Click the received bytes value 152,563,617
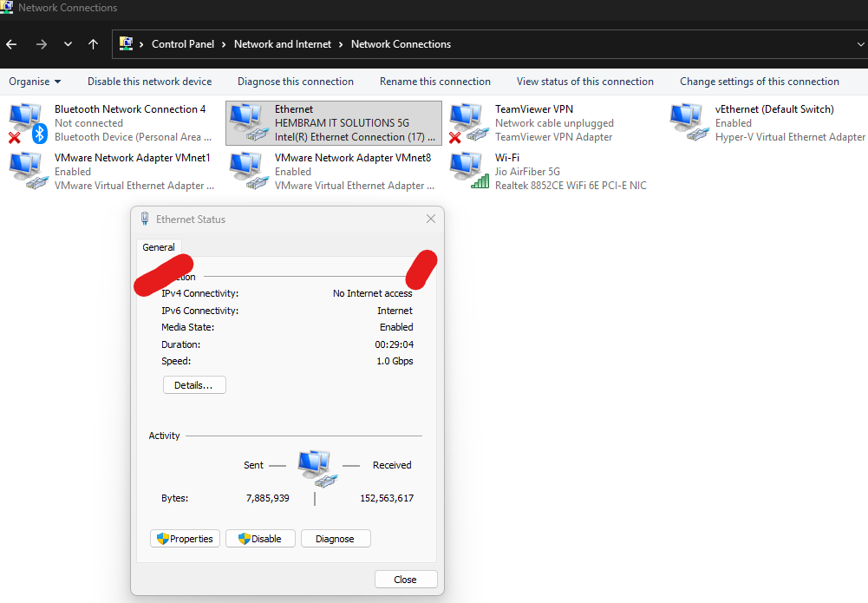The image size is (868, 603). [x=387, y=498]
